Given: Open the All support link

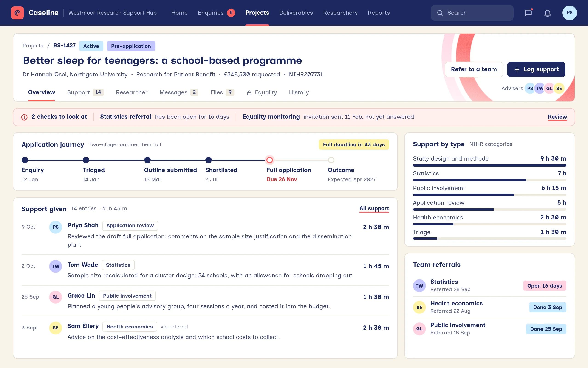Looking at the screenshot, I should point(374,209).
